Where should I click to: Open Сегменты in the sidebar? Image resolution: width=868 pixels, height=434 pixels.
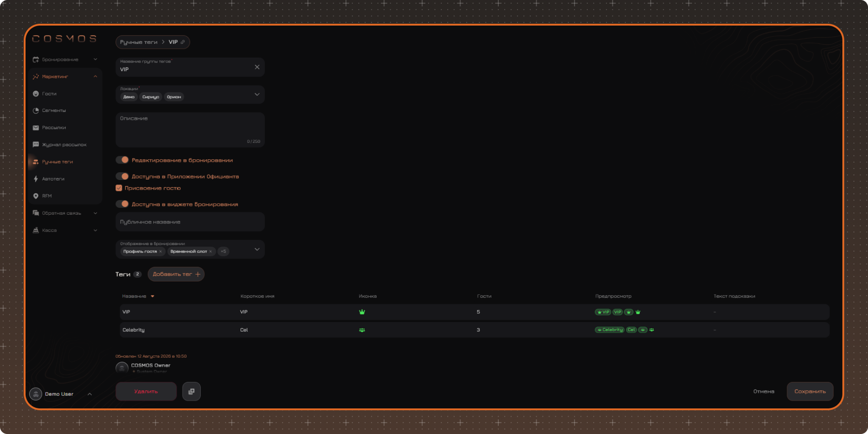(54, 111)
